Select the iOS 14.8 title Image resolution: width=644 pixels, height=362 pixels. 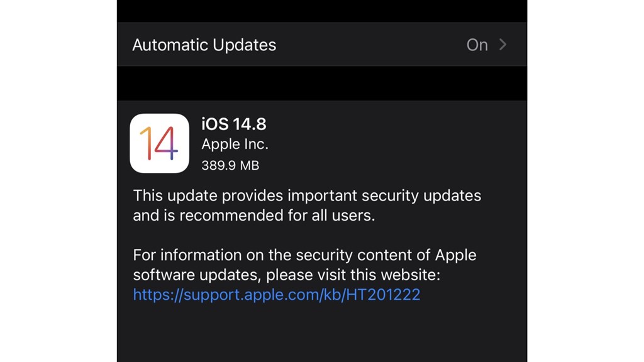pyautogui.click(x=233, y=124)
